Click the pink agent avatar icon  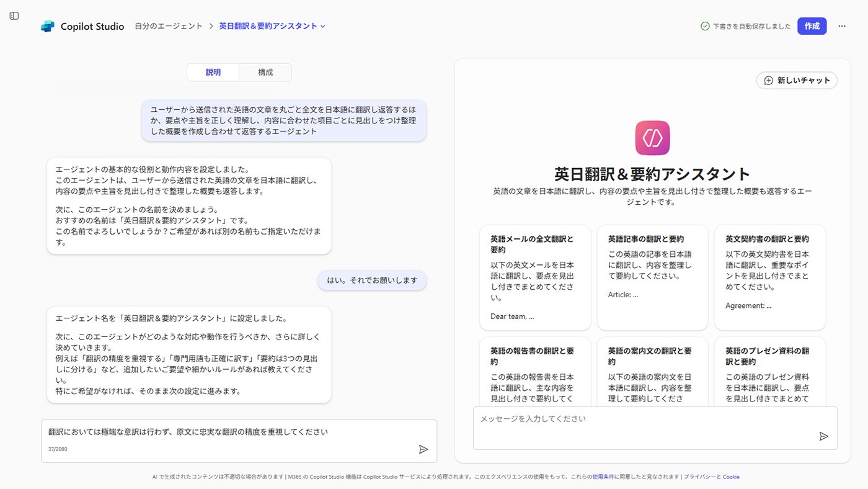652,138
